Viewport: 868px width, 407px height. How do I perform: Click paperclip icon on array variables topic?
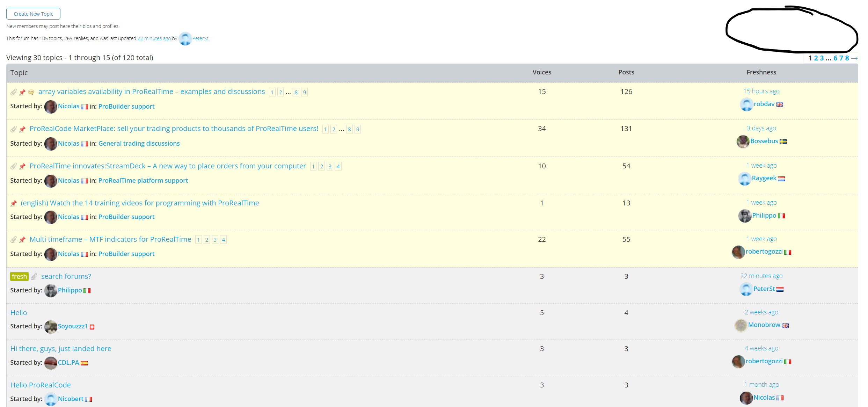(x=13, y=92)
